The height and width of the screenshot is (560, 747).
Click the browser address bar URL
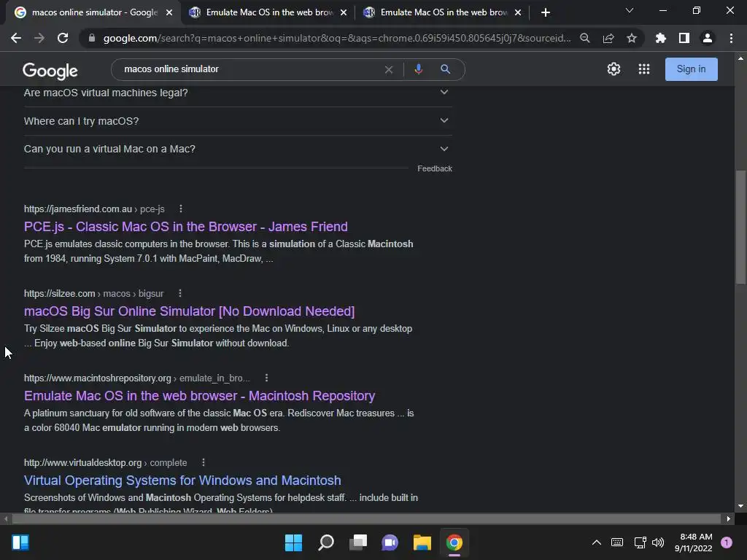click(x=336, y=38)
